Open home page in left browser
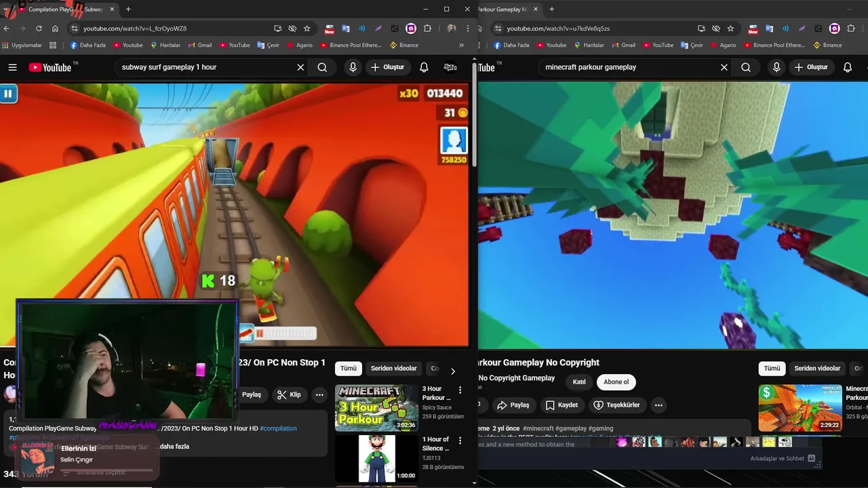The image size is (868, 488). coord(55,28)
